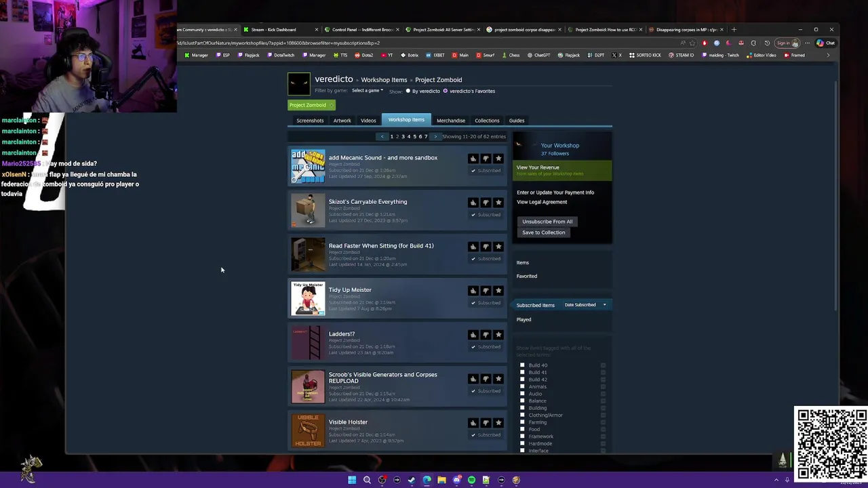Image resolution: width=868 pixels, height=488 pixels.
Task: Tick the Audio tag checkbox
Action: coord(522,394)
